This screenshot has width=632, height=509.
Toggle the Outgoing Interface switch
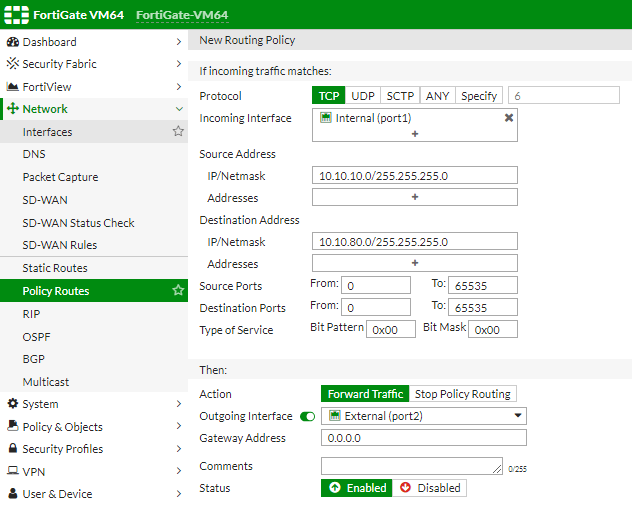(x=307, y=416)
